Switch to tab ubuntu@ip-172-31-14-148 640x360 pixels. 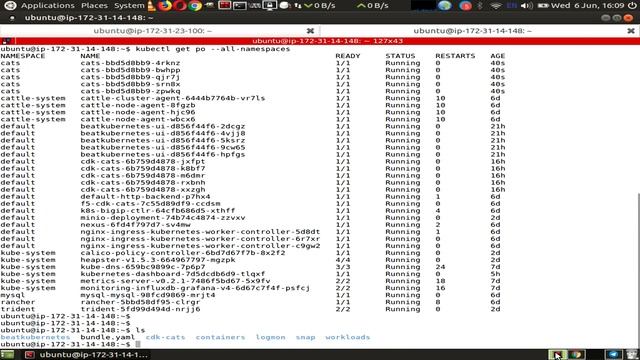[472, 31]
